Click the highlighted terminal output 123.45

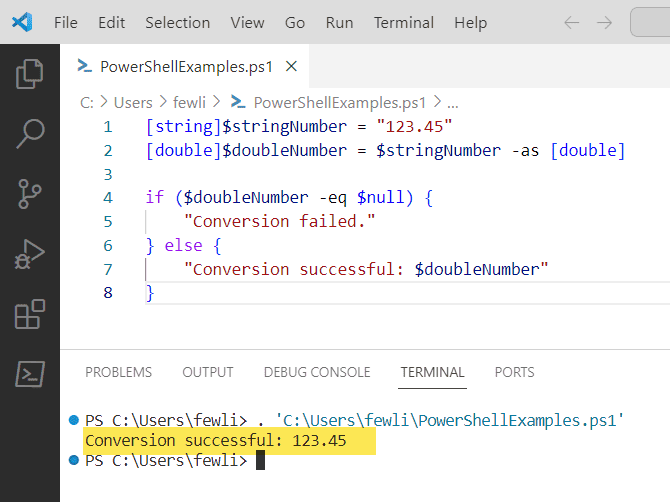[x=319, y=440]
